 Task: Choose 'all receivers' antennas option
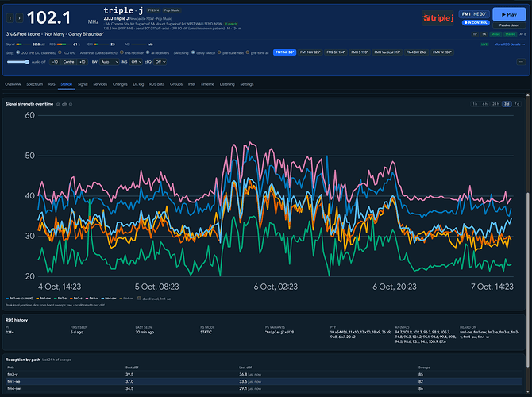coord(148,52)
